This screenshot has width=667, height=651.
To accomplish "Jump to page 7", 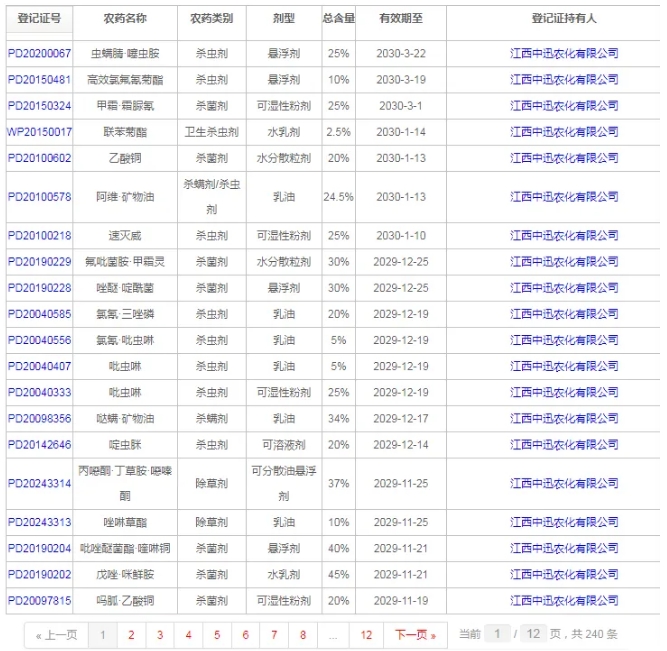I will coord(274,635).
